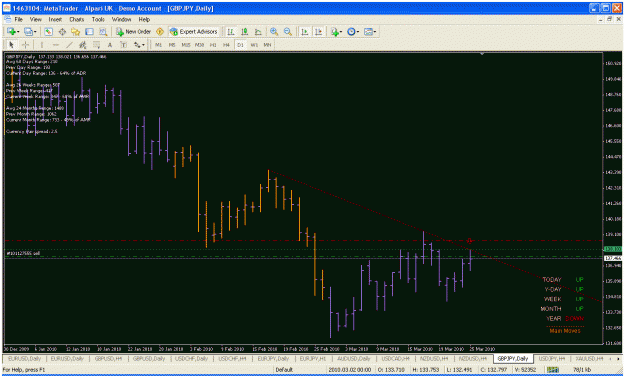Switch to the USDJPY,H4 chart tab
Screen dimensions: 625x376
(552, 359)
